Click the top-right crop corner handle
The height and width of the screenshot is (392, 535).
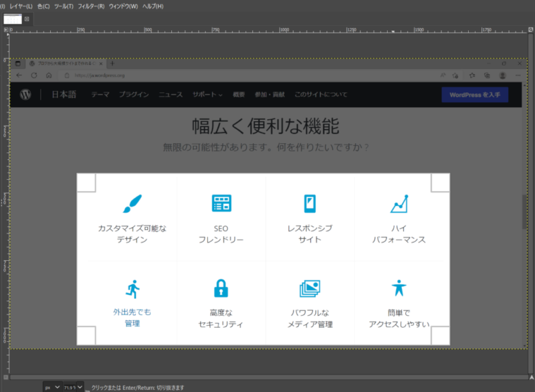[x=440, y=183]
